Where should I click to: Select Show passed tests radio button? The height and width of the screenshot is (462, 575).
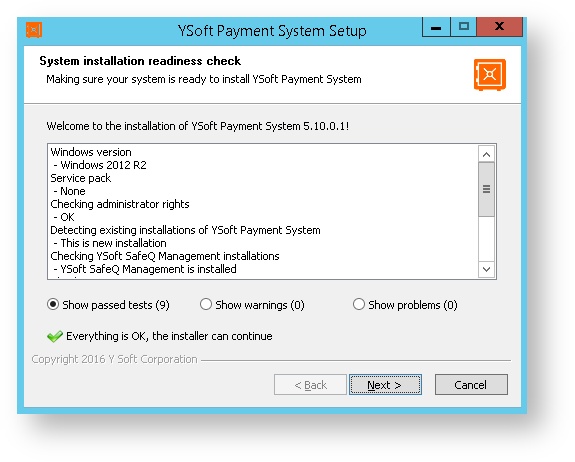click(x=53, y=304)
